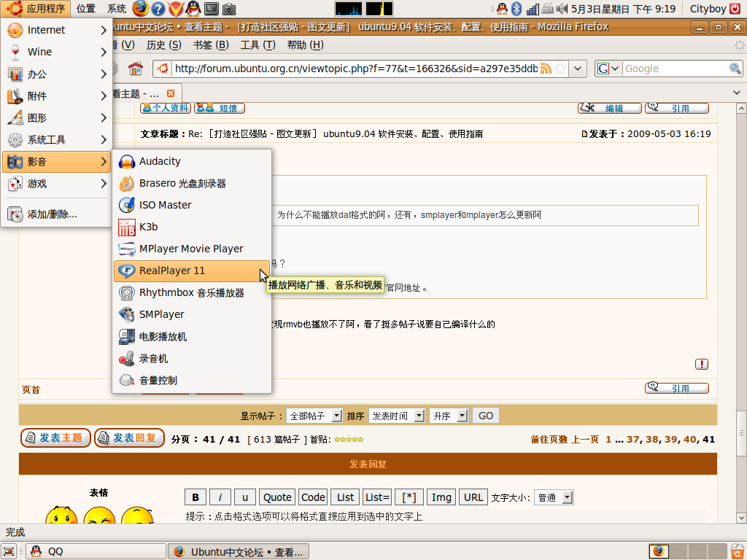Open Firefox 工具 (T) menu
Image resolution: width=747 pixels, height=560 pixels.
[x=258, y=44]
